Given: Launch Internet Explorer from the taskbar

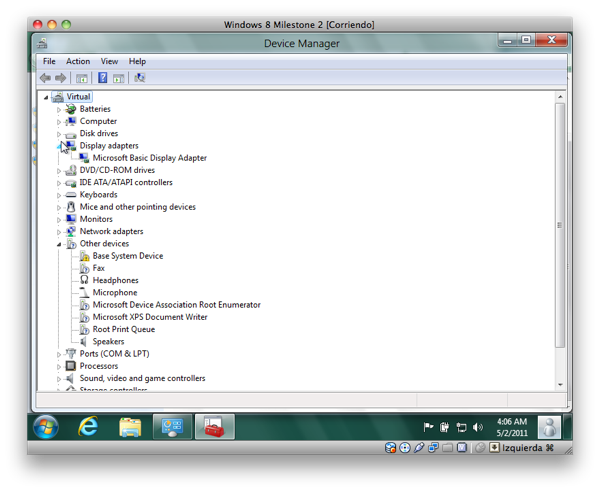Looking at the screenshot, I should click(88, 427).
